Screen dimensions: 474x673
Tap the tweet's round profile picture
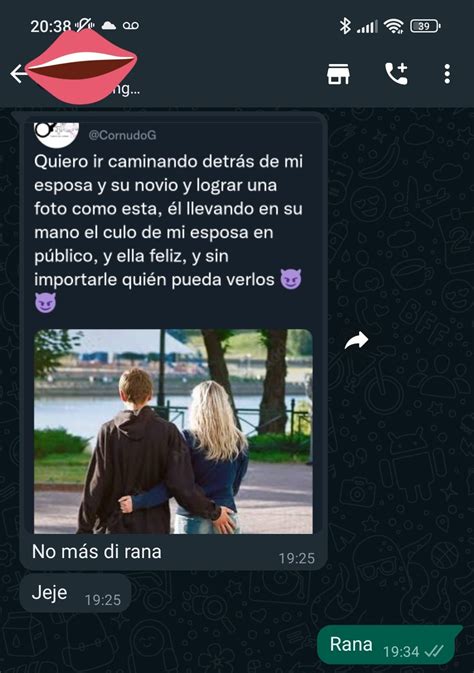pyautogui.click(x=57, y=134)
